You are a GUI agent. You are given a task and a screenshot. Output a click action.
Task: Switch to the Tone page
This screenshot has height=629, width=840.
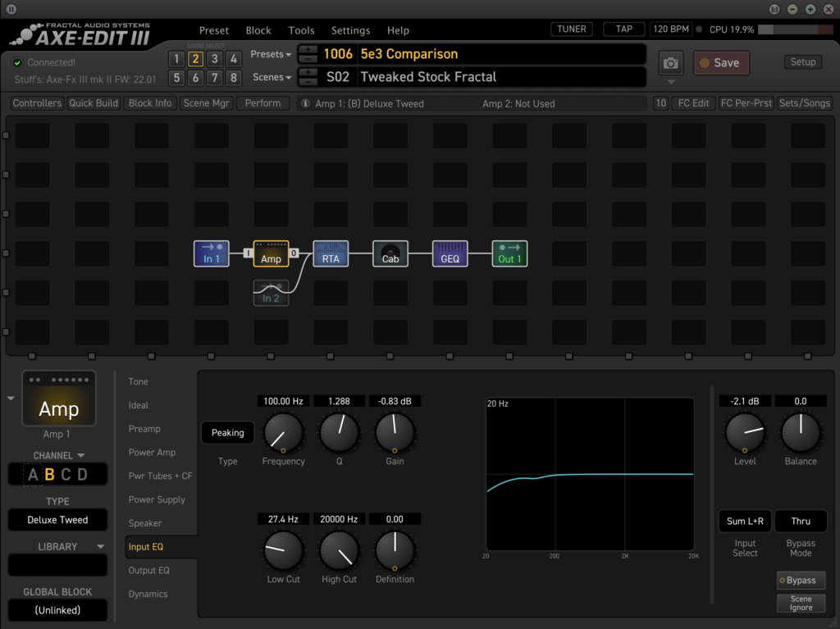[138, 381]
